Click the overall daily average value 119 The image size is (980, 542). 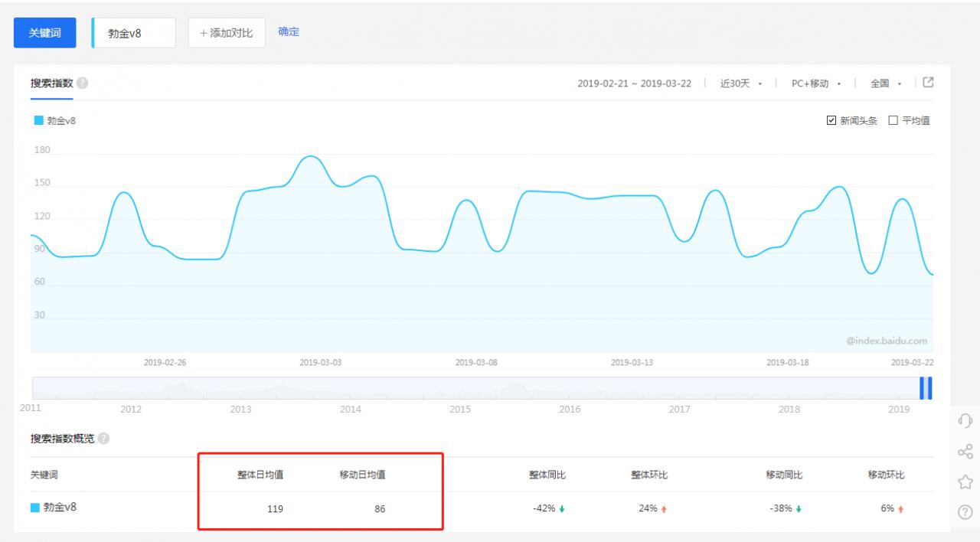(x=276, y=509)
